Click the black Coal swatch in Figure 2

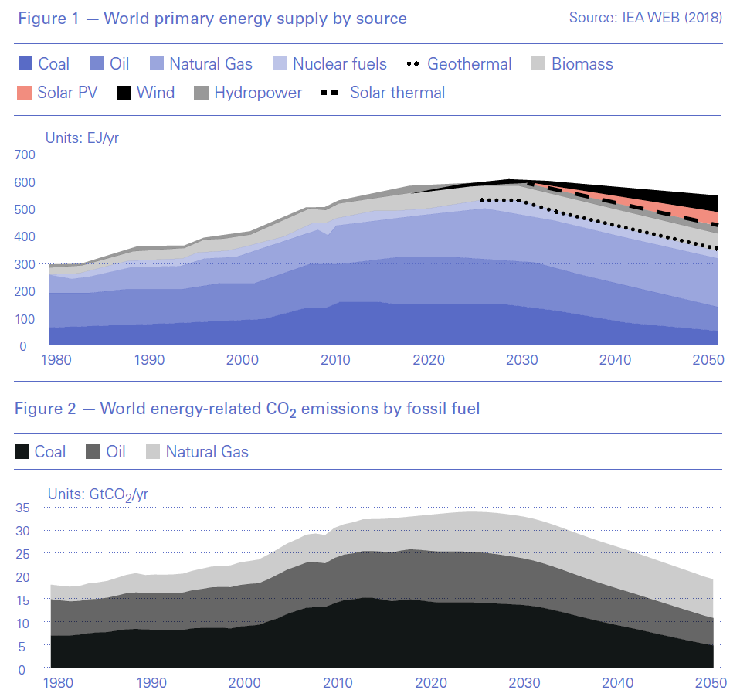click(22, 452)
